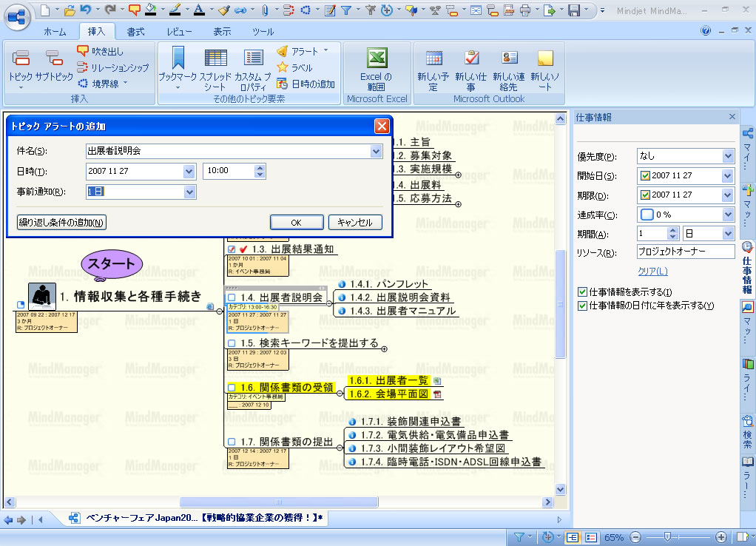Insert a ラベル label from ribbon
The image size is (756, 546).
coord(295,67)
